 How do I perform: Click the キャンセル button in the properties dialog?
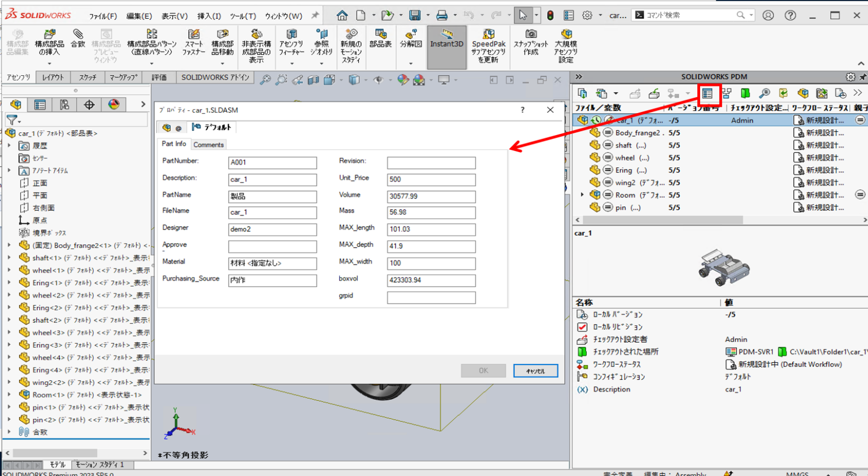point(535,370)
